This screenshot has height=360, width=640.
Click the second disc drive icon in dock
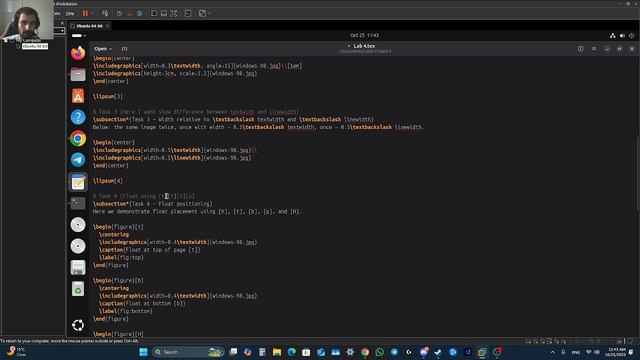[x=78, y=246]
